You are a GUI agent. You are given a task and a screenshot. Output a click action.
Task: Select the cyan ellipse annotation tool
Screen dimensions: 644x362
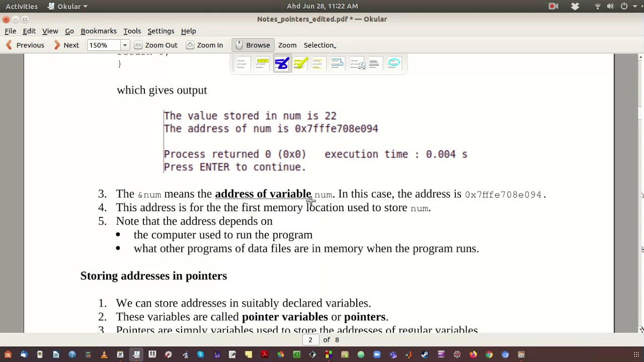point(394,64)
